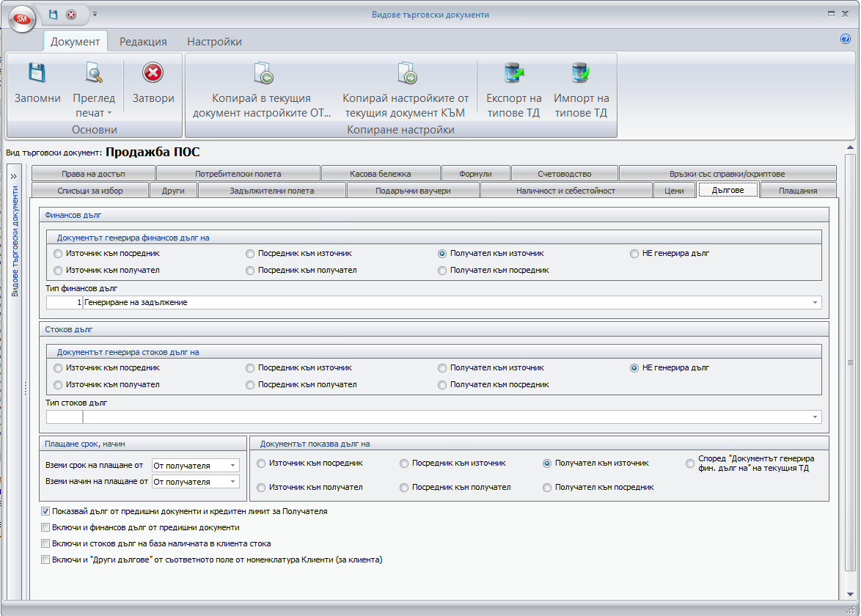The height and width of the screenshot is (616, 861).
Task: Click the vertical scrollbar down arrow
Action: (851, 594)
